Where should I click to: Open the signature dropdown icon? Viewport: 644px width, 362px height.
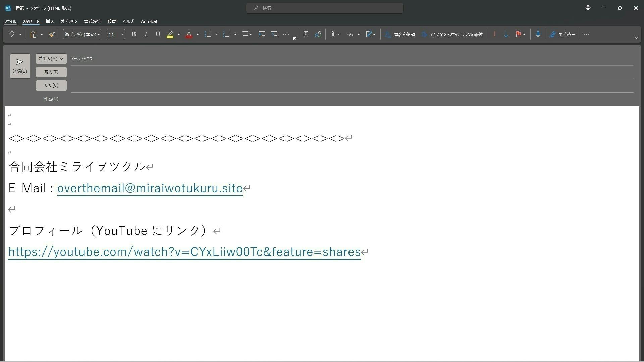tap(371, 34)
